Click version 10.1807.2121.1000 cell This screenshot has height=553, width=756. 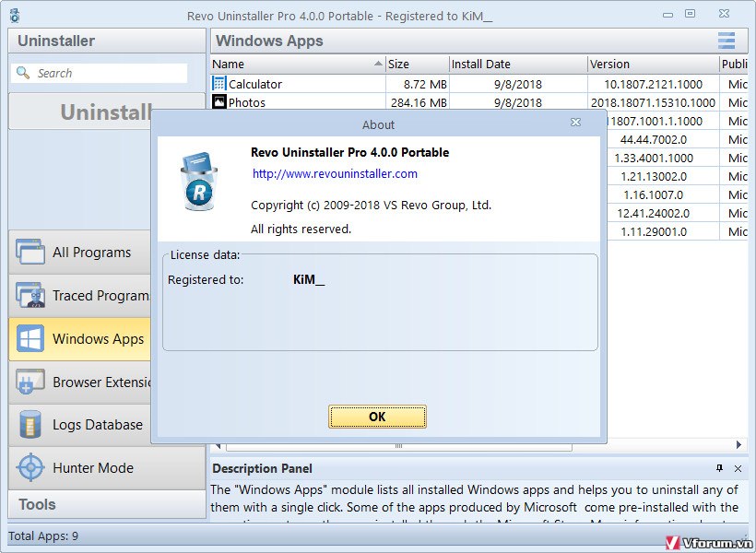654,84
